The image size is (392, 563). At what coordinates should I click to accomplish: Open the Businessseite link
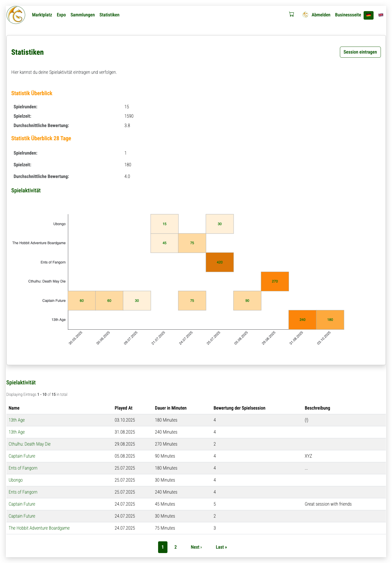pos(348,15)
